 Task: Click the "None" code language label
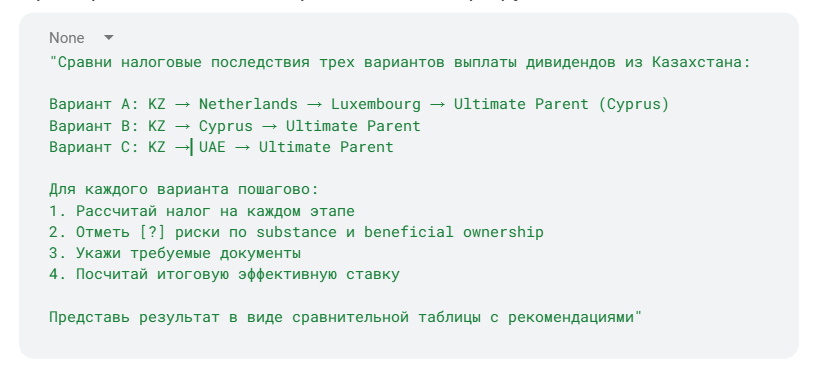coord(66,38)
